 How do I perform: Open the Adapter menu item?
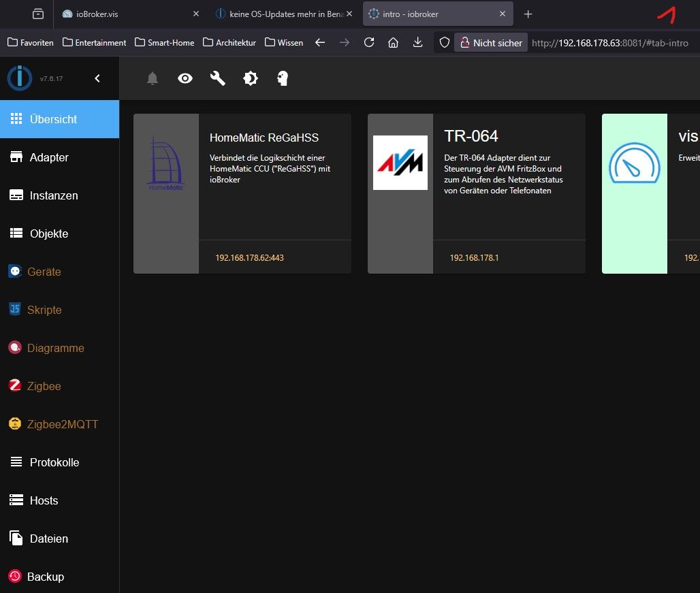(x=49, y=157)
